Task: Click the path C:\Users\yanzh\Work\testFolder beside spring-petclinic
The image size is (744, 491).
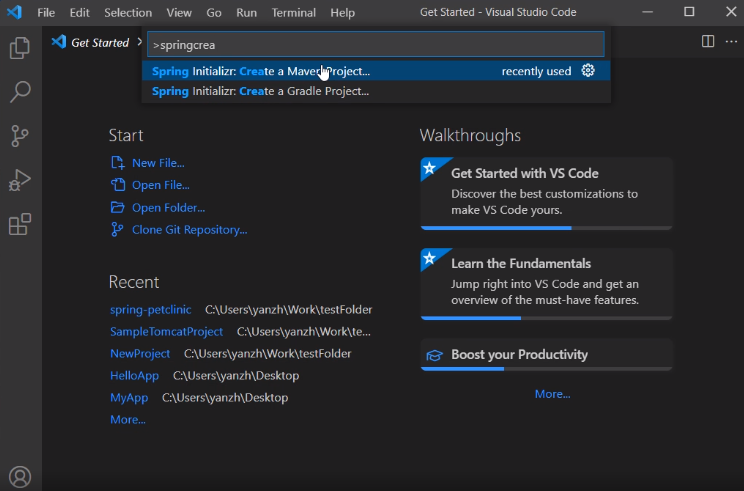Action: (288, 309)
